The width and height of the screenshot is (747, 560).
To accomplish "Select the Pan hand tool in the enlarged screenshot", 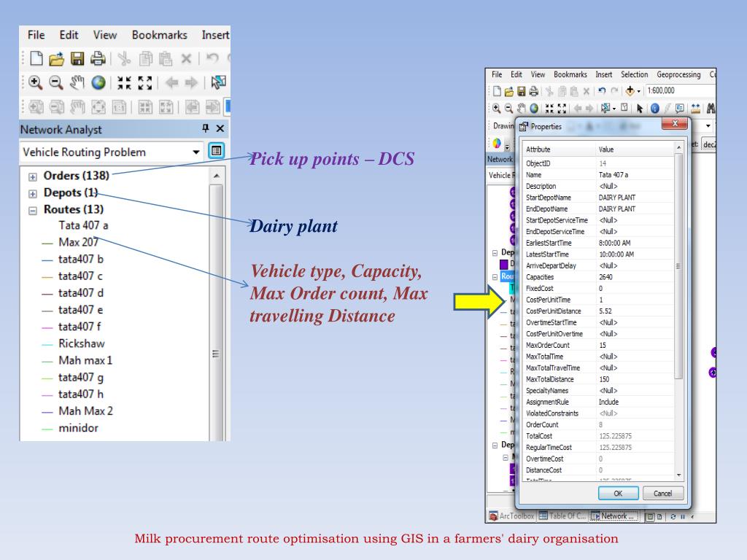I will pyautogui.click(x=77, y=83).
